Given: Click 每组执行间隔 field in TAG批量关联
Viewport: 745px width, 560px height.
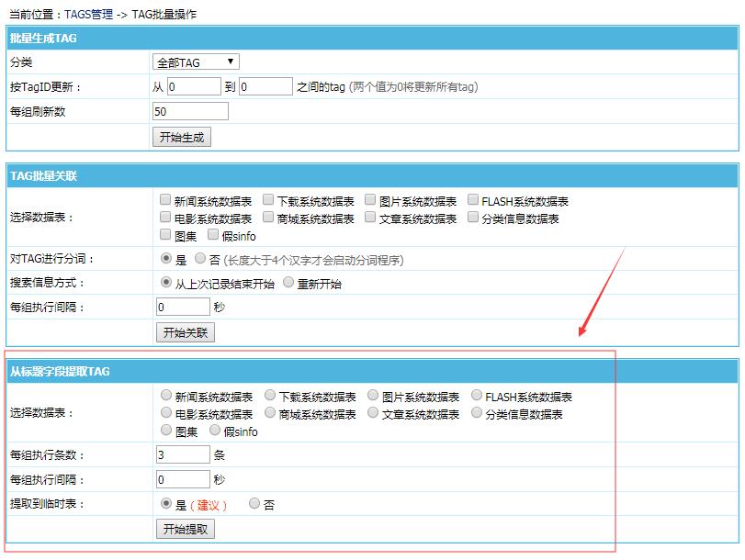Looking at the screenshot, I should (x=183, y=307).
